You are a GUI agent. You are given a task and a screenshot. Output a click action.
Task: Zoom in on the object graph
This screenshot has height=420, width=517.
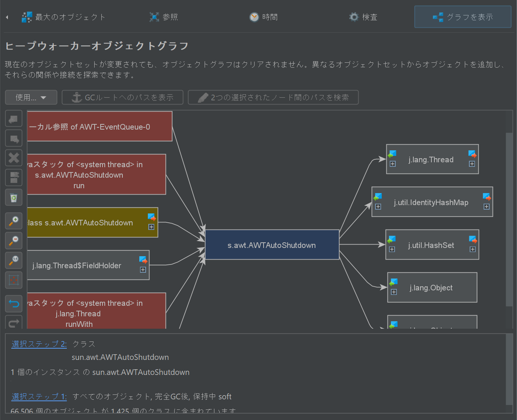coord(14,221)
